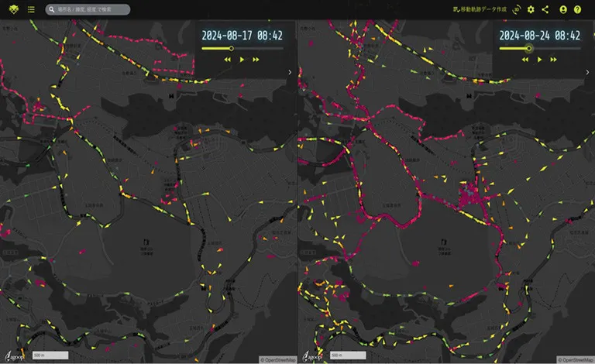Fast forward the right map timeline
The width and height of the screenshot is (595, 364).
[553, 60]
